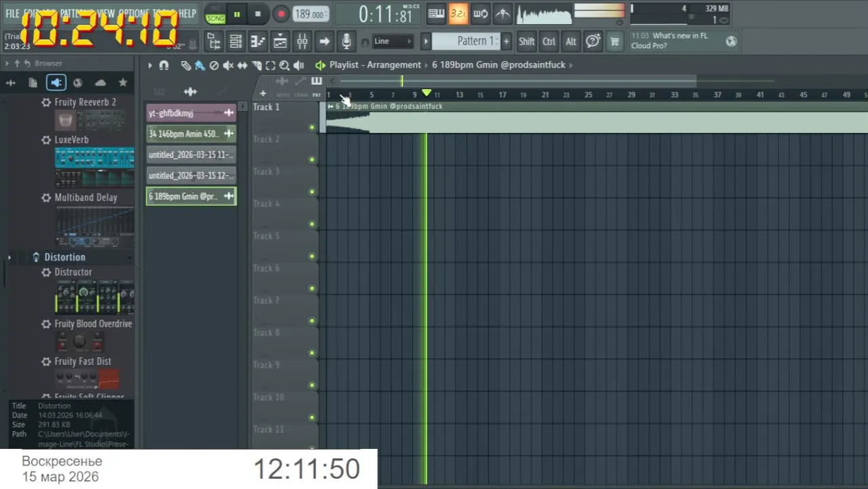Choose the Zoom magnifier tool

(284, 65)
